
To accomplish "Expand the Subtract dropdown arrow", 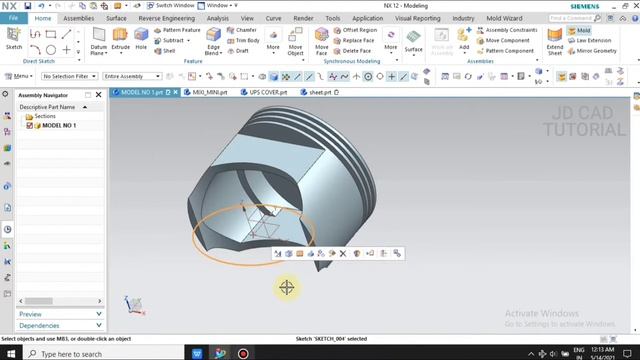I will 189,40.
